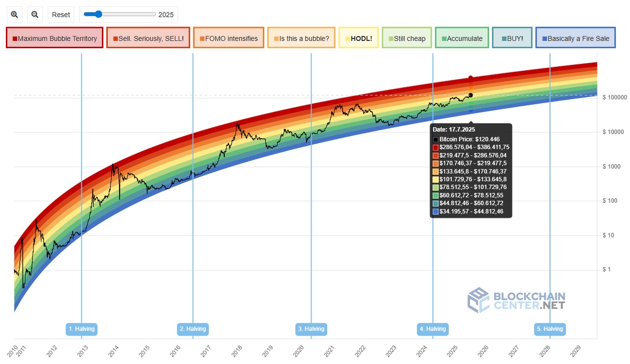Click the 2025 x-axis year label
The image size is (630, 364).
(452, 351)
